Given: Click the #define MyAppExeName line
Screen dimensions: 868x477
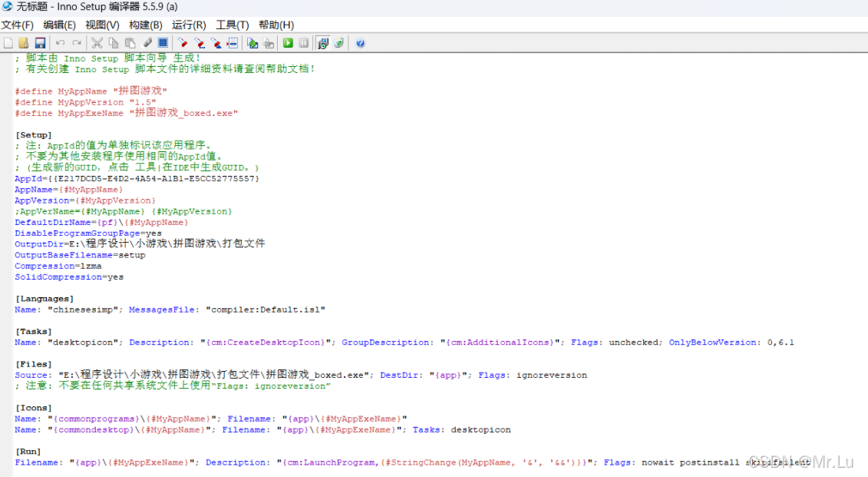Looking at the screenshot, I should tap(126, 113).
